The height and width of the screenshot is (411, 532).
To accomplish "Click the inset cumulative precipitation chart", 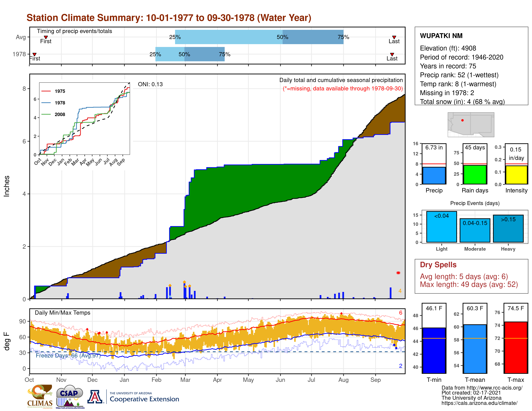I will tap(84, 119).
